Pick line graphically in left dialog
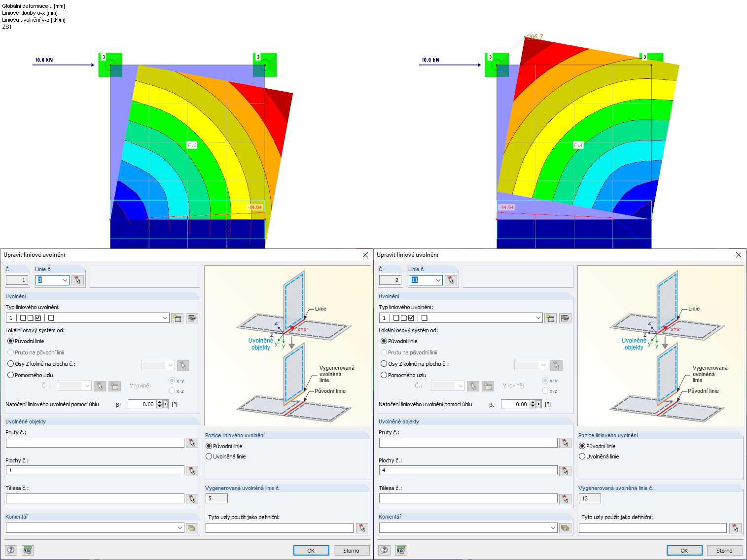This screenshot has height=560, width=747. coord(77,280)
